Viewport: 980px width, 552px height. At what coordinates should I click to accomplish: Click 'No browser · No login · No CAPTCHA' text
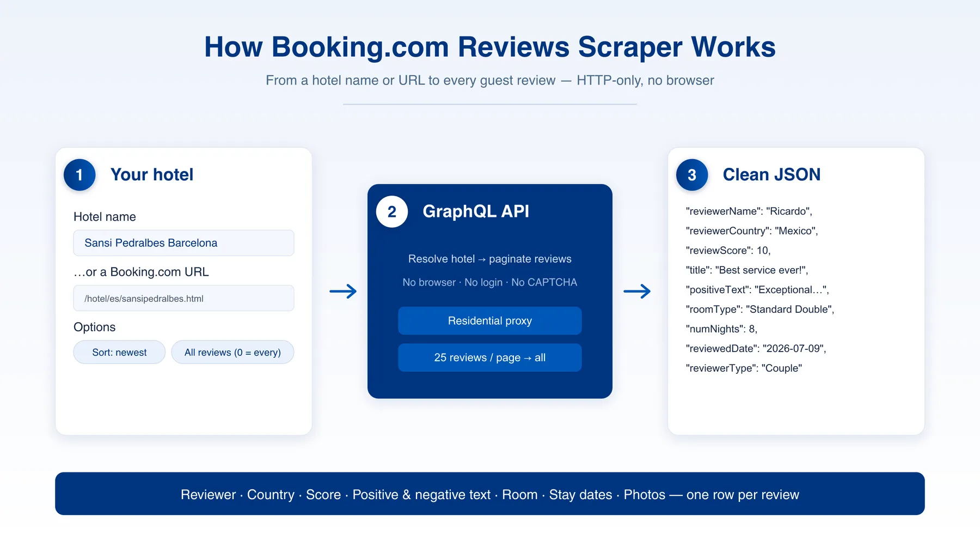tap(489, 282)
